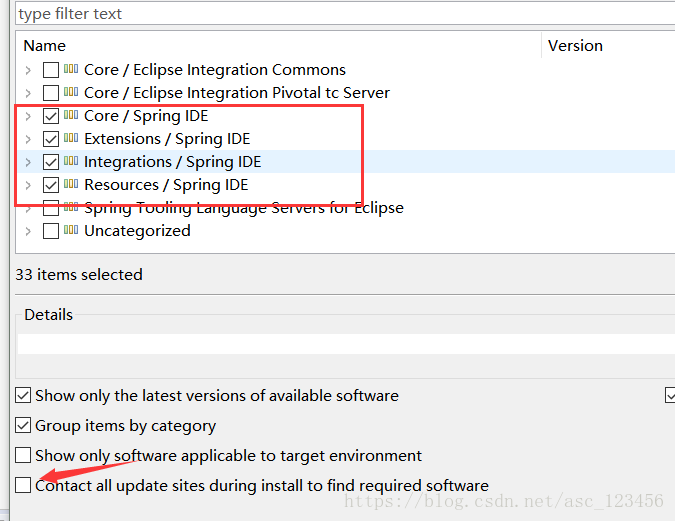Select the Core / Eclipse Integration Pivotal tc Server text
This screenshot has height=521, width=675.
pos(237,93)
